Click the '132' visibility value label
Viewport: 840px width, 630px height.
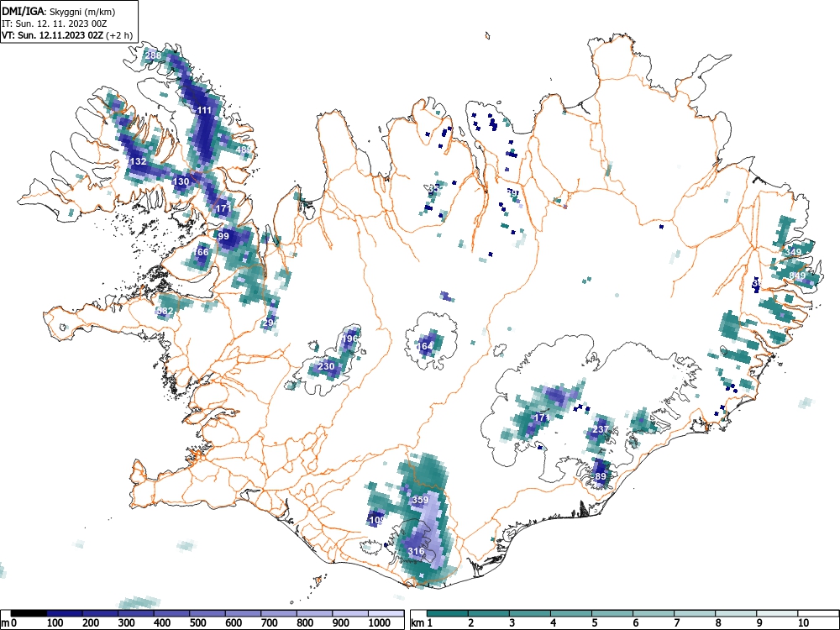[139, 161]
